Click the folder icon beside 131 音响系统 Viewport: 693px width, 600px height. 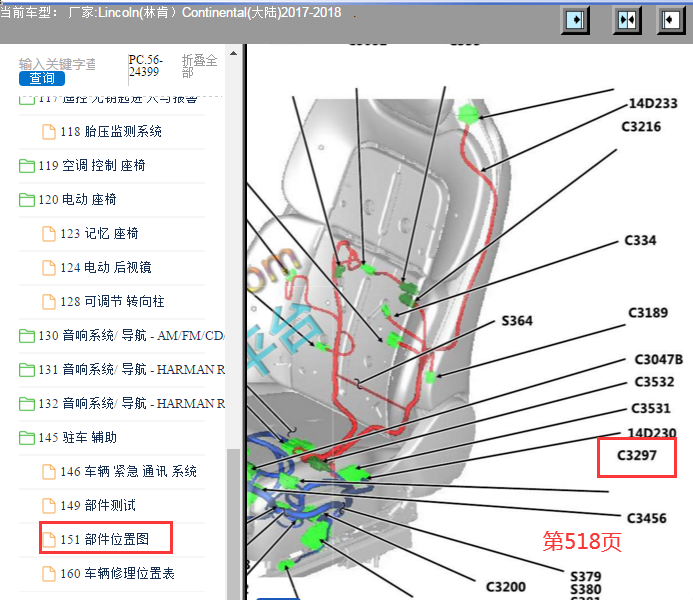pos(27,370)
